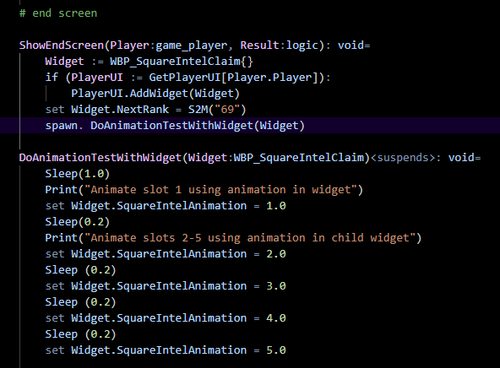Click "GetPlayerUI[Player.Player]" call
The height and width of the screenshot is (368, 500).
tap(234, 78)
